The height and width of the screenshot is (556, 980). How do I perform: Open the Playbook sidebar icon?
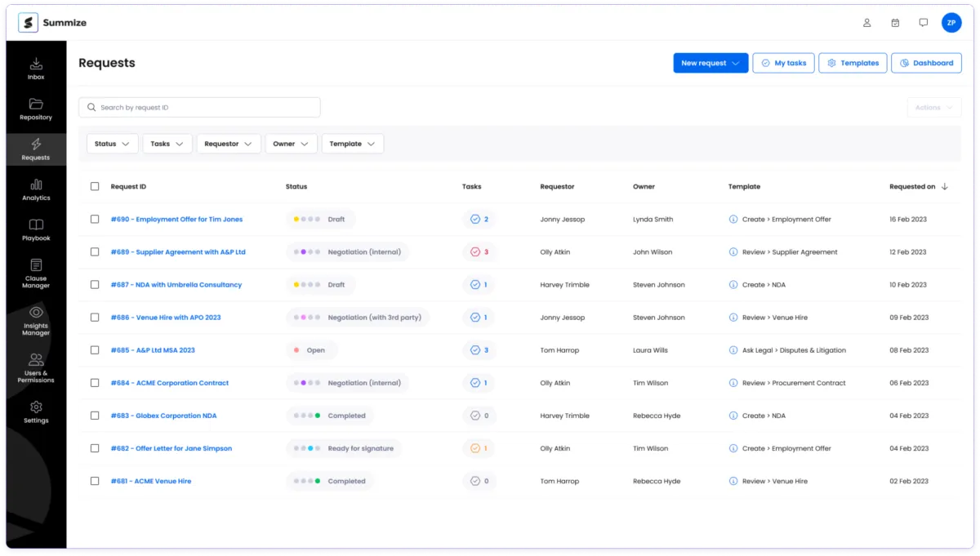(36, 226)
